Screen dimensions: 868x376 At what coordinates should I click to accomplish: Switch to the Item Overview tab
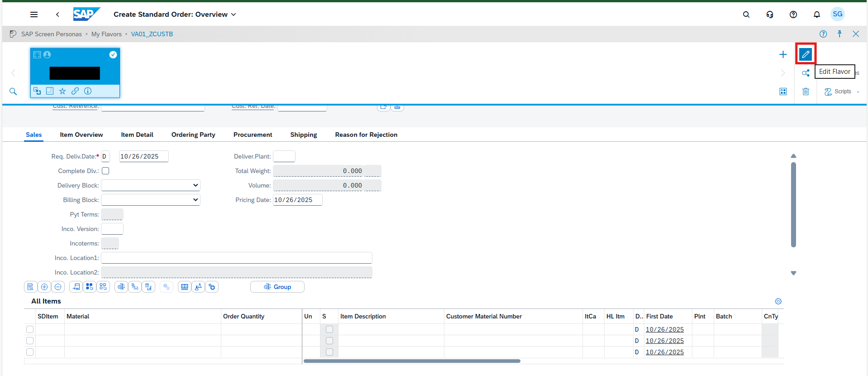[81, 135]
